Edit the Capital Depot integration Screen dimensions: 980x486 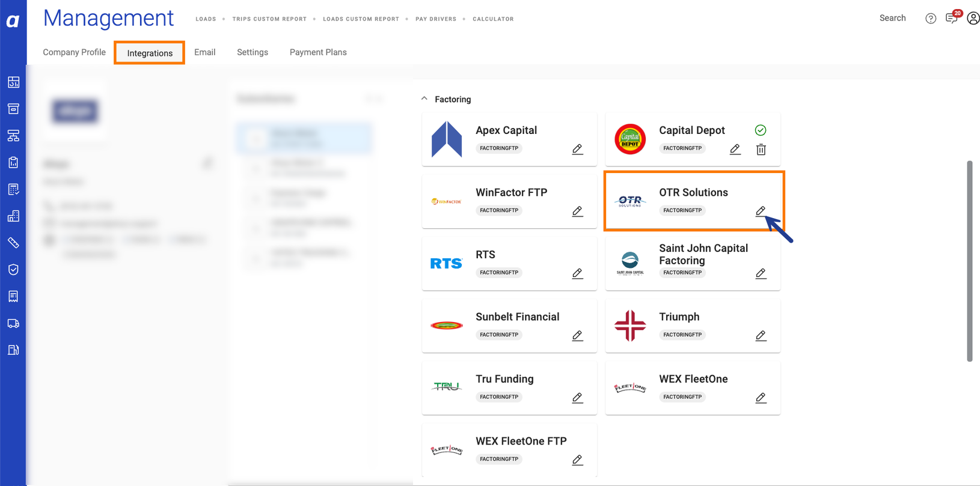pyautogui.click(x=735, y=149)
